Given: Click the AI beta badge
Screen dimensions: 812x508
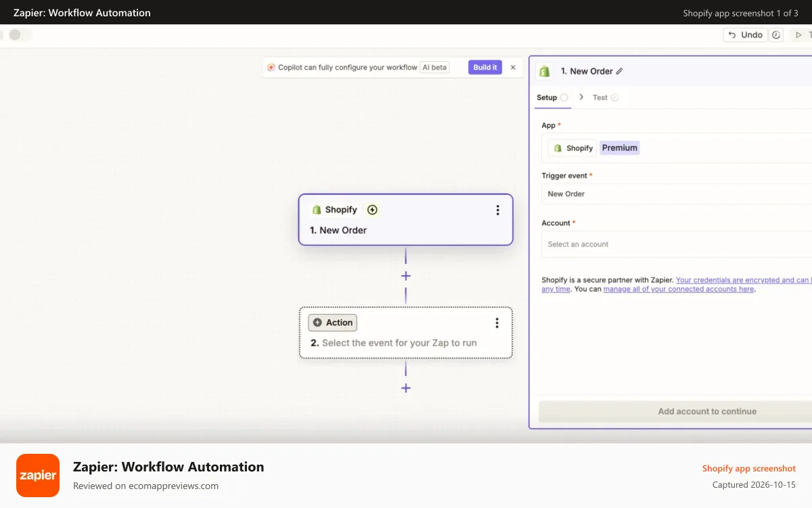Looking at the screenshot, I should pyautogui.click(x=434, y=67).
